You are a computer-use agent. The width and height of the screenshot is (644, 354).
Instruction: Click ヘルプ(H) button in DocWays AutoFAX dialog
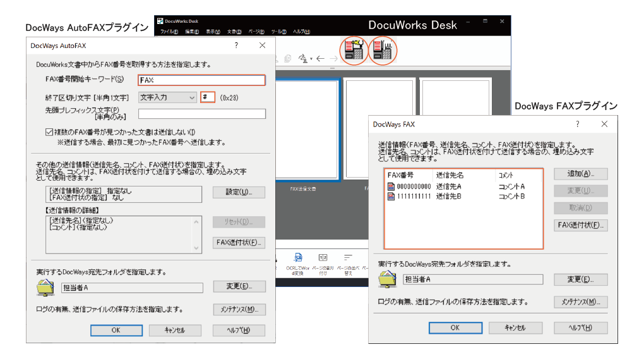[239, 330]
